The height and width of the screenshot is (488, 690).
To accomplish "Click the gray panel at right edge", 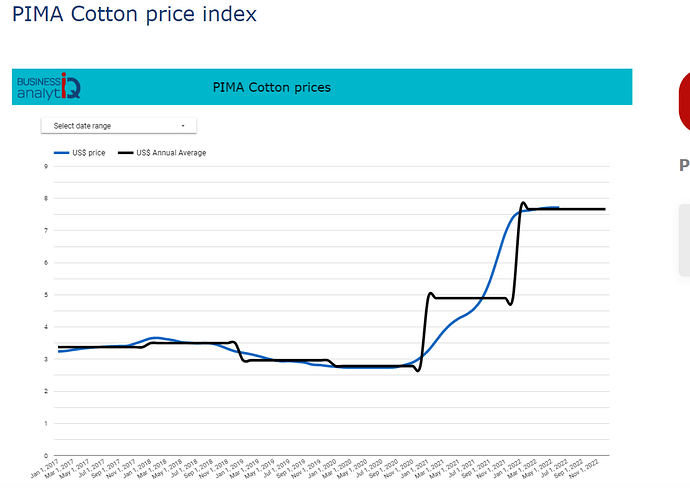I will pos(685,240).
